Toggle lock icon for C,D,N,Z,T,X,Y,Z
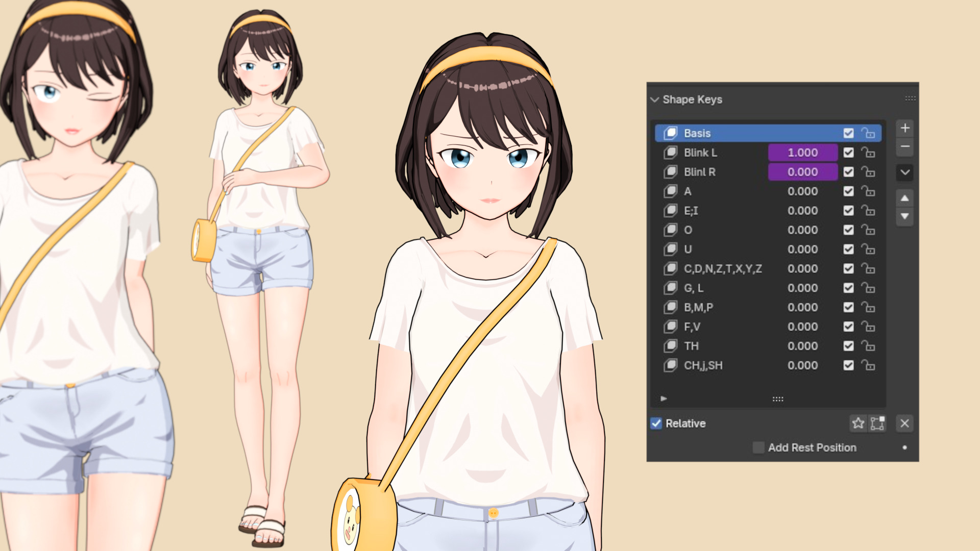 click(868, 269)
